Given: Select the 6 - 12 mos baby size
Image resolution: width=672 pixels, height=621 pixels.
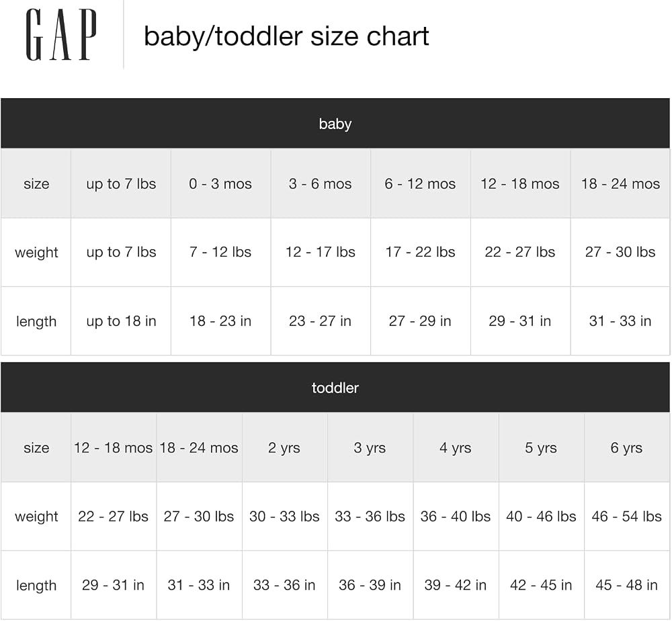Looking at the screenshot, I should coord(421,183).
